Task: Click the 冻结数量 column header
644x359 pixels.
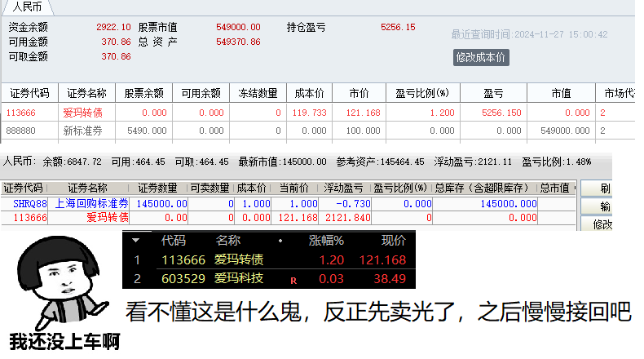Action: tap(258, 93)
